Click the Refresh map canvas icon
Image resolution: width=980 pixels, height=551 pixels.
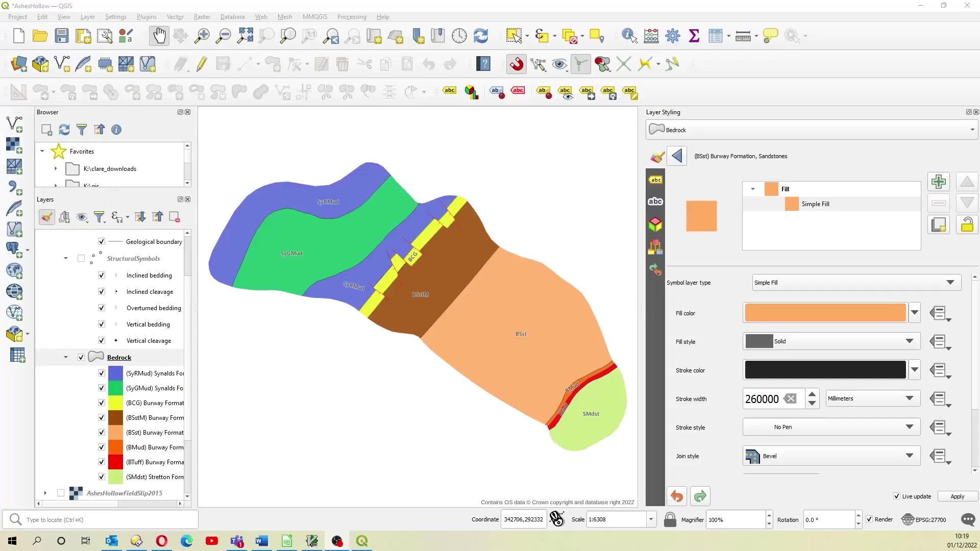tap(481, 36)
